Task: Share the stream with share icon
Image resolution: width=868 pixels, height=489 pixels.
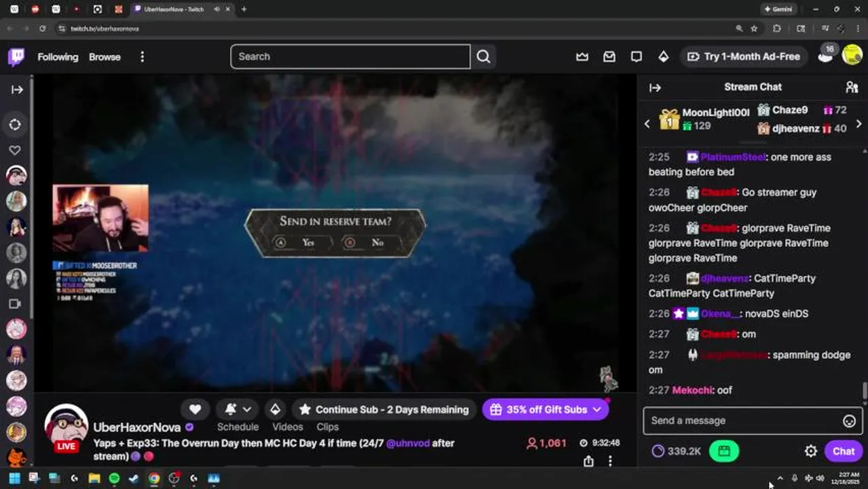Action: [x=588, y=461]
